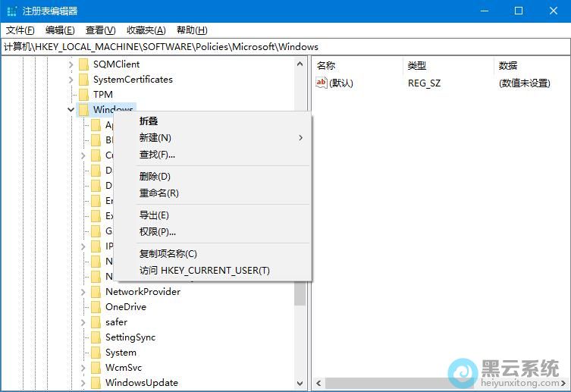
Task: Click the WindowsUpdate folder icon
Action: coord(96,383)
